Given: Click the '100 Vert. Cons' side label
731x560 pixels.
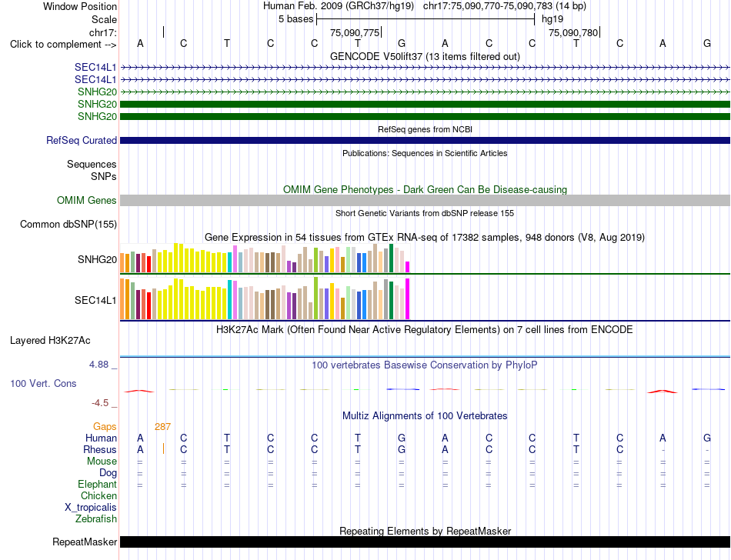Looking at the screenshot, I should click(43, 383).
